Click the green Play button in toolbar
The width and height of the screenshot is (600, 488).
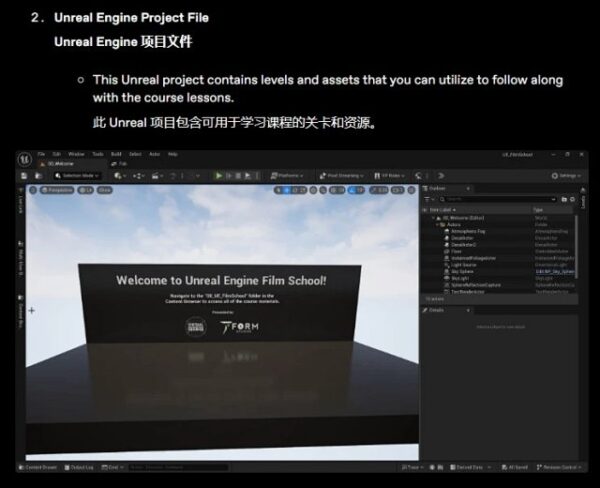click(x=219, y=175)
